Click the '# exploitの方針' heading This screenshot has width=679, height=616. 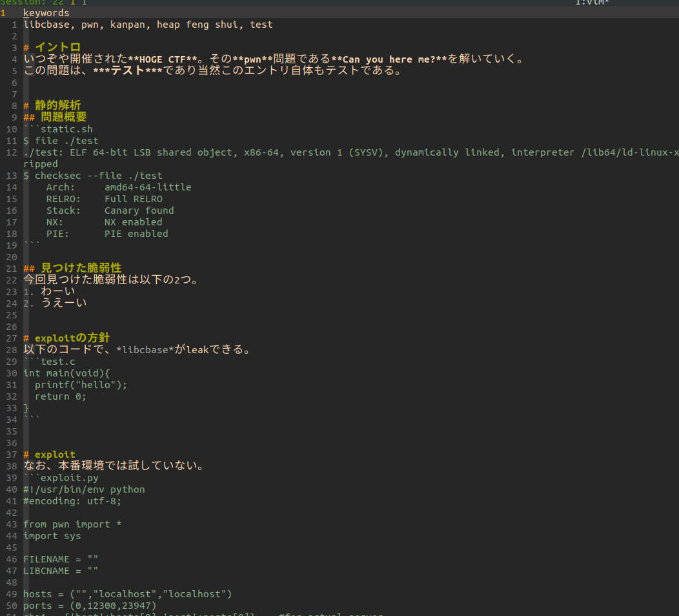click(66, 338)
